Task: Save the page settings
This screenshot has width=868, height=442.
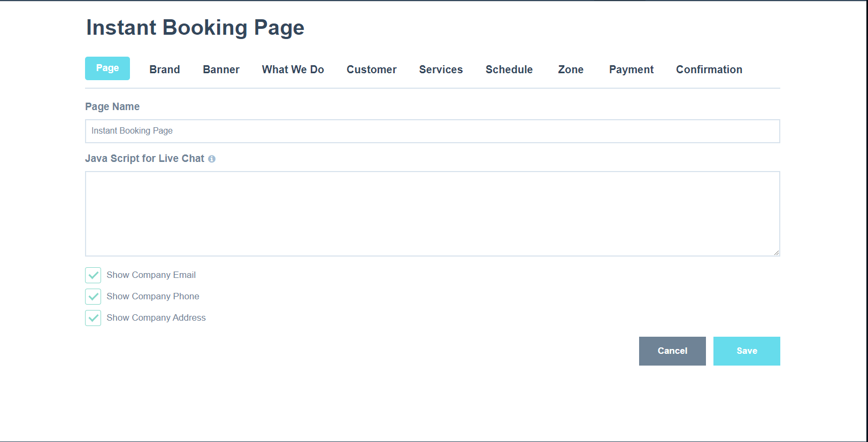Action: click(747, 351)
